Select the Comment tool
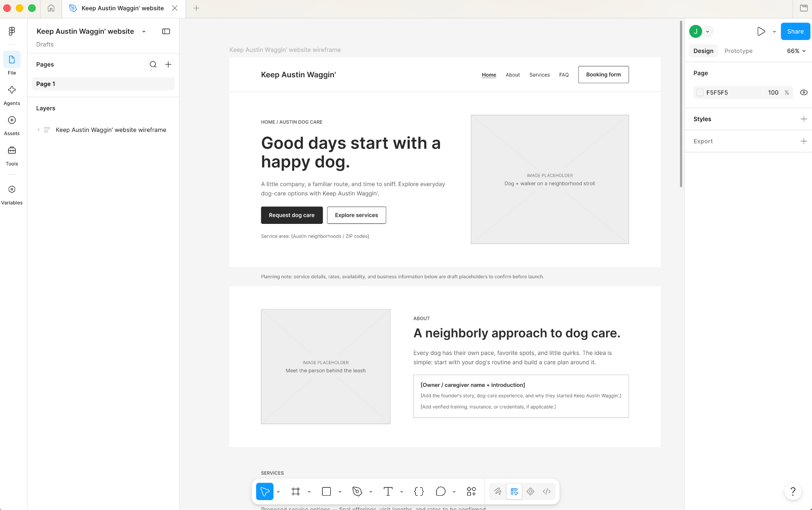The height and width of the screenshot is (510, 812). pos(440,491)
